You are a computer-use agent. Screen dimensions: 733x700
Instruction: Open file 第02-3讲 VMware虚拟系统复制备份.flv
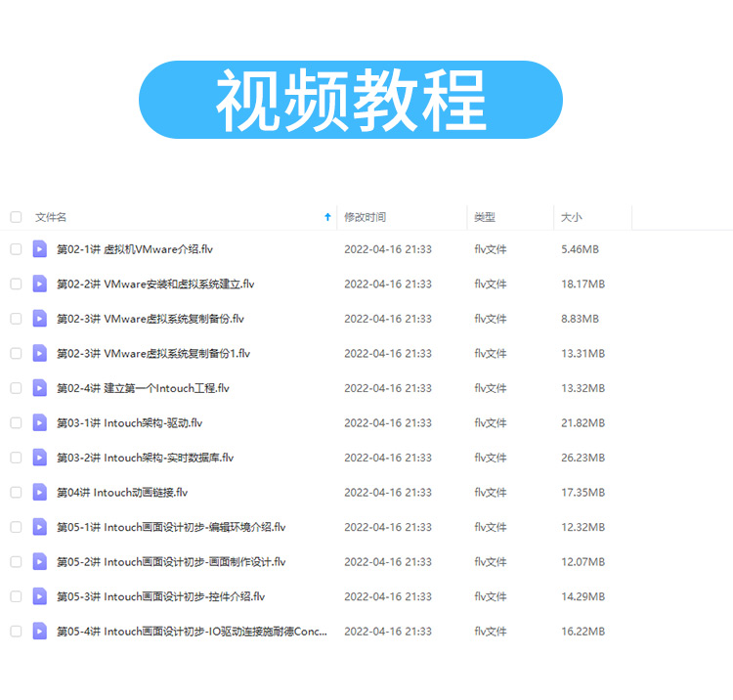tap(151, 319)
